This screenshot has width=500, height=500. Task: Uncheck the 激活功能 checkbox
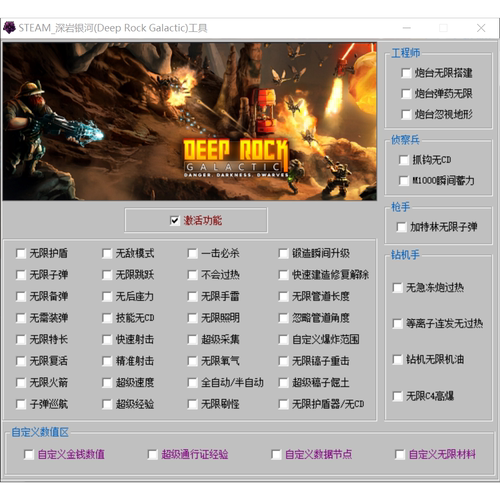point(174,221)
